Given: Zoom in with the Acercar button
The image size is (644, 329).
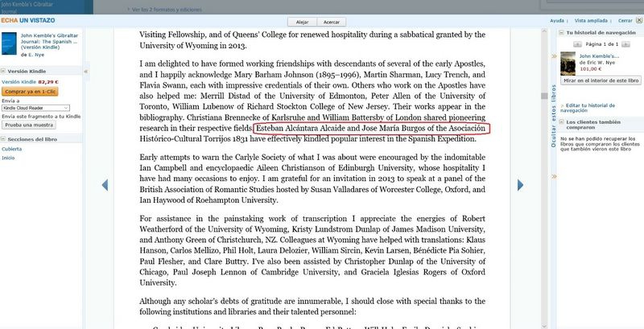Looking at the screenshot, I should (332, 22).
